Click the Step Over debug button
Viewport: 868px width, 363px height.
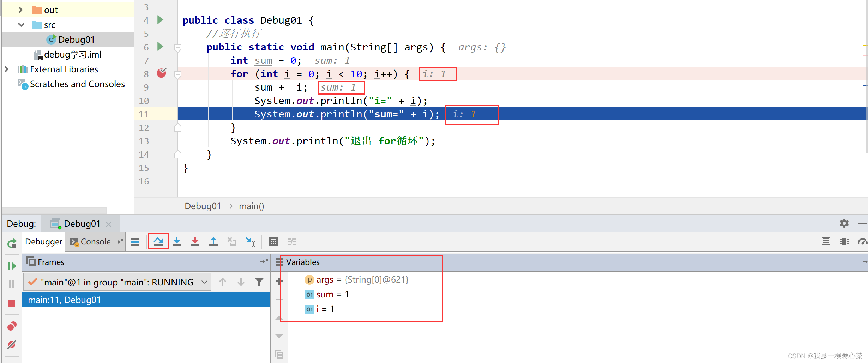158,242
